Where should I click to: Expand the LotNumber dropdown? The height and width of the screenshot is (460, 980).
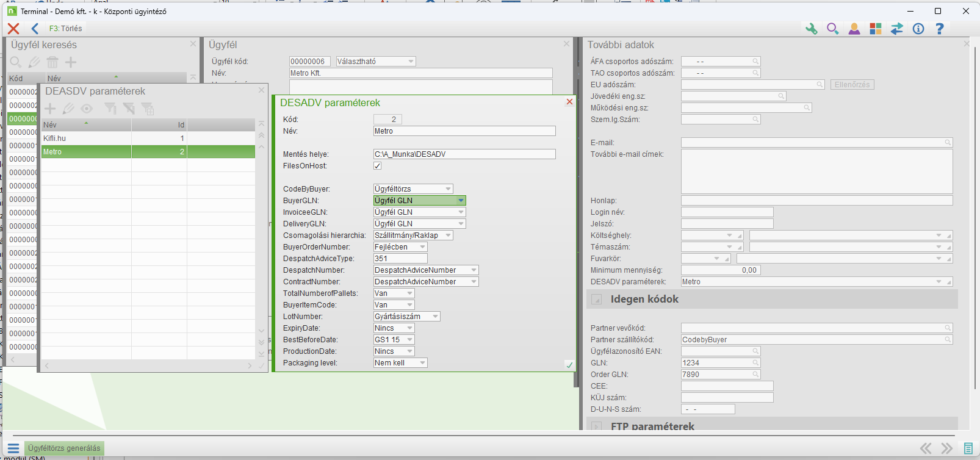click(x=435, y=317)
